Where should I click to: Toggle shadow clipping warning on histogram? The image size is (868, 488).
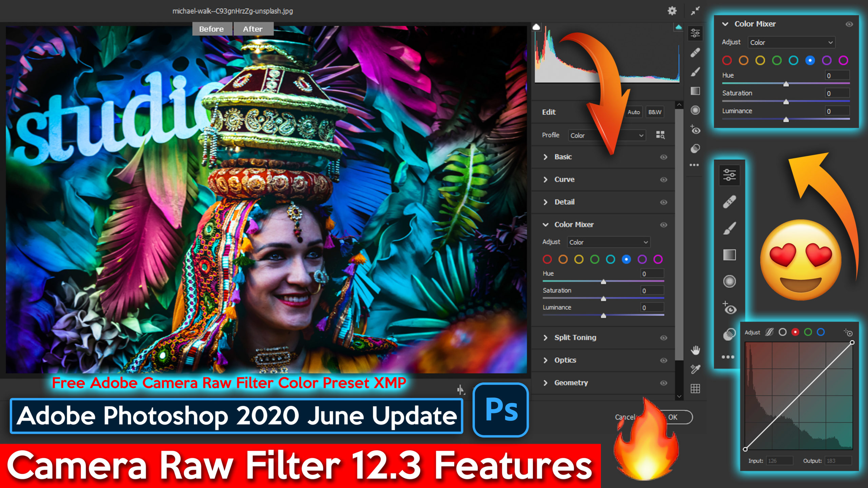(x=536, y=27)
